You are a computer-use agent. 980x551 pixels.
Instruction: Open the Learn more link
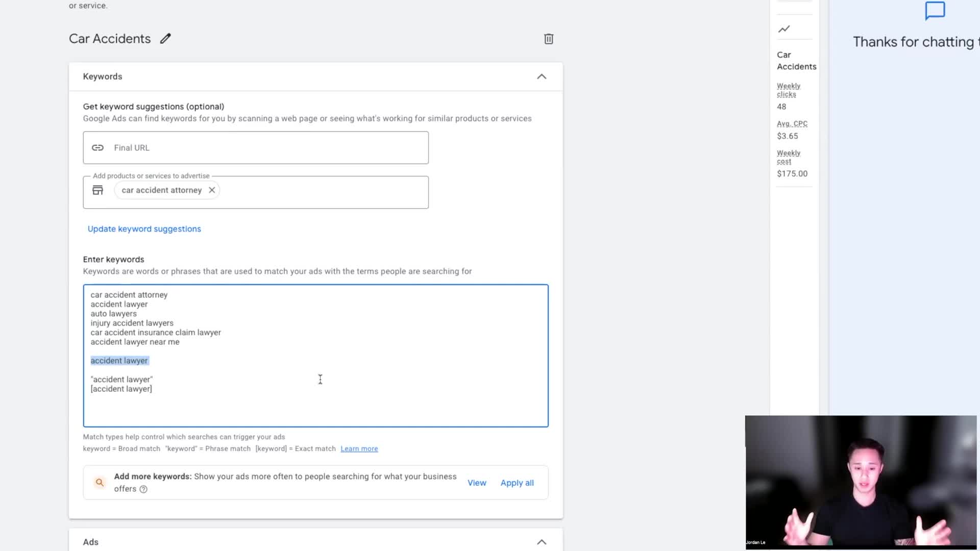tap(359, 449)
